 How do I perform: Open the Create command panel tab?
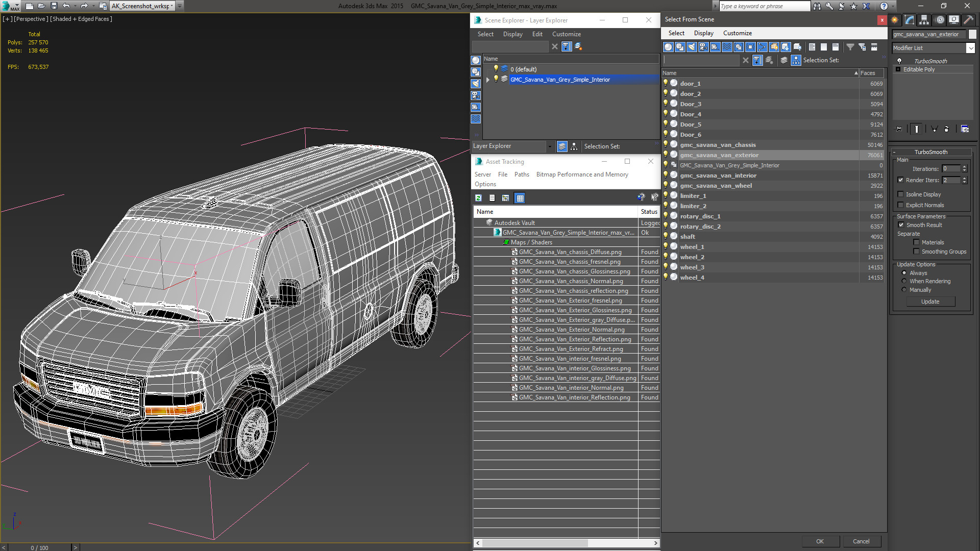(895, 20)
